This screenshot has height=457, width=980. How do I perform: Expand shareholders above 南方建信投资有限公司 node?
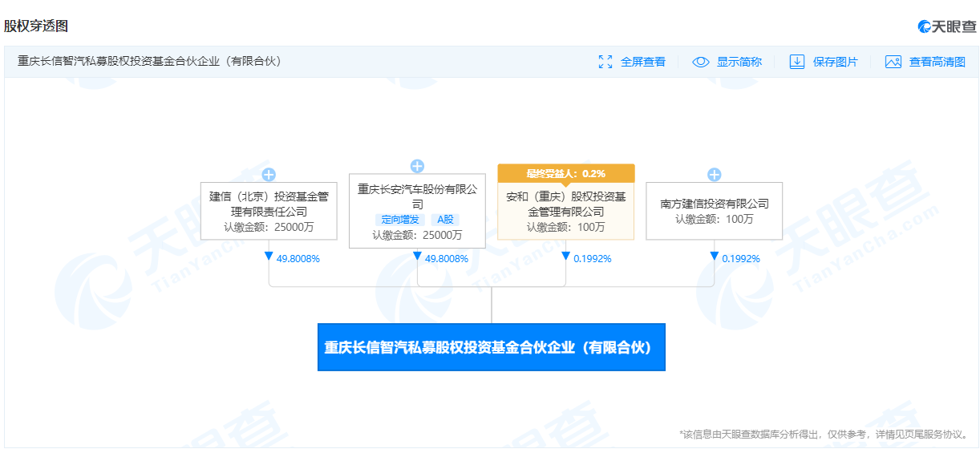[x=714, y=174]
